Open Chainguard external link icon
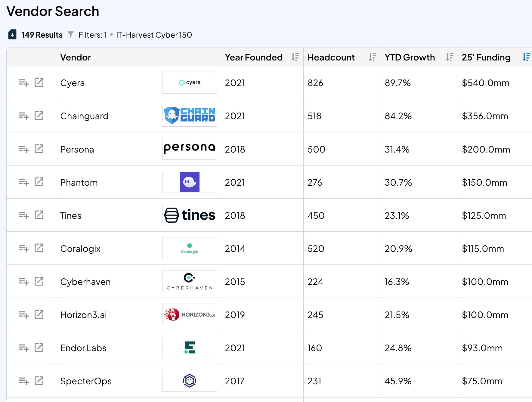Screen dimensions: 532x402 tap(39, 116)
